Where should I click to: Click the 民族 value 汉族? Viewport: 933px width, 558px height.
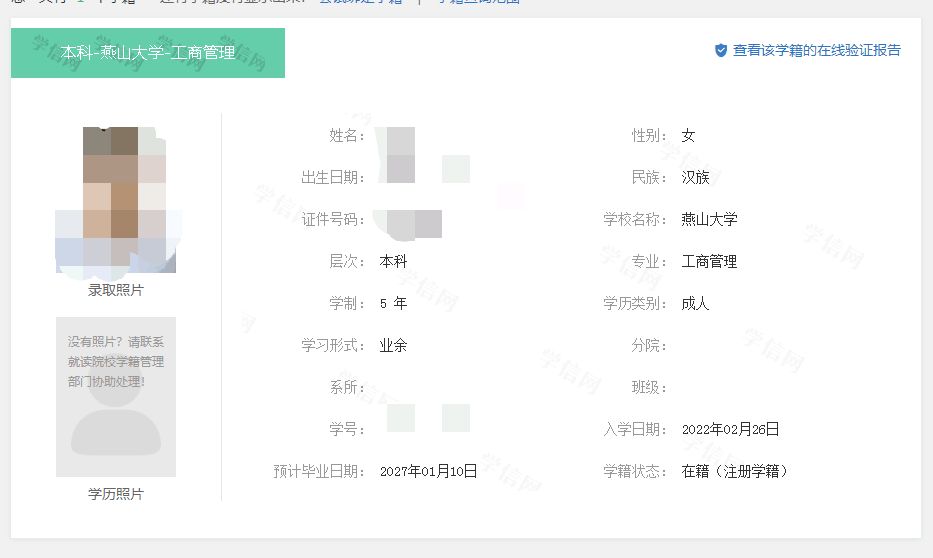point(695,177)
